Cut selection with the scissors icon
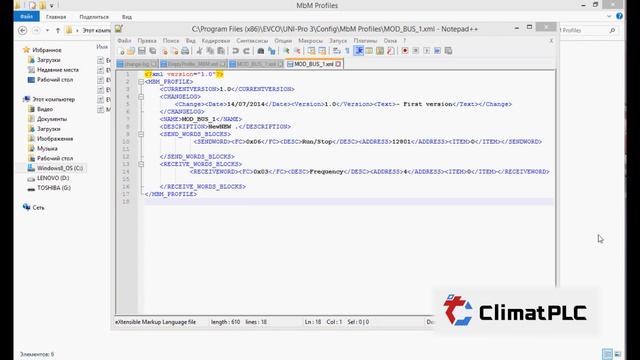The image size is (640, 360). [199, 51]
